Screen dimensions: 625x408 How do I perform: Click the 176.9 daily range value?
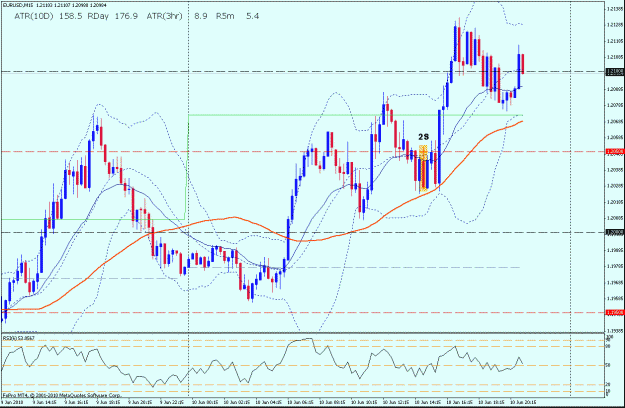point(126,16)
